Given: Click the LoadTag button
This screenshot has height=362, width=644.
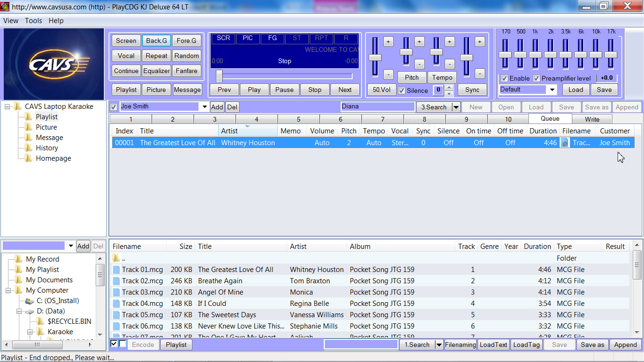Looking at the screenshot, I should [526, 345].
